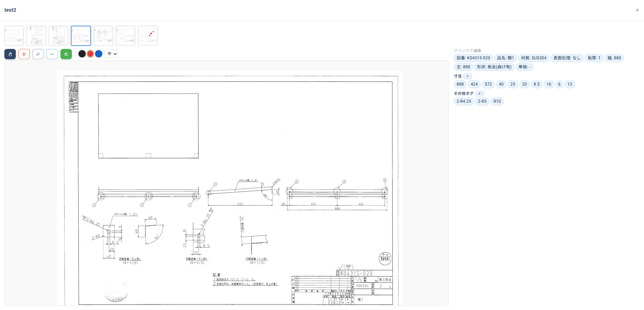Screen dimensions: 644x310
Task: Edit the 品名: 棚1 tag
Action: 506,58
